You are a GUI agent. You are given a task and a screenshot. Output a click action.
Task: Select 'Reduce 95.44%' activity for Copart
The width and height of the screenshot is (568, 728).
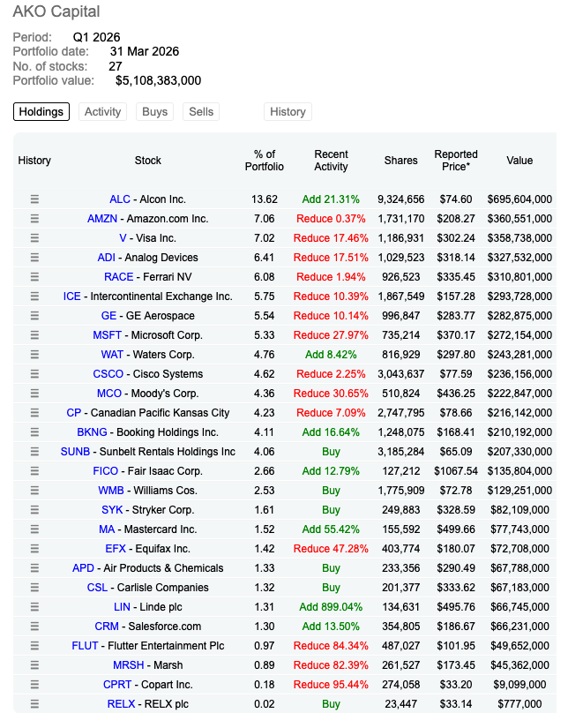331,685
